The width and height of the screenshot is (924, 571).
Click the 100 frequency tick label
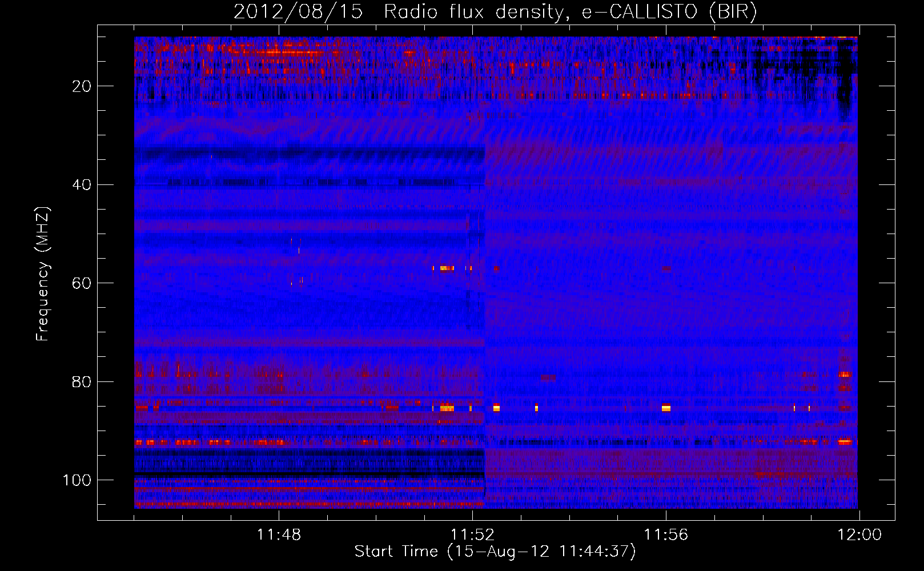click(77, 480)
